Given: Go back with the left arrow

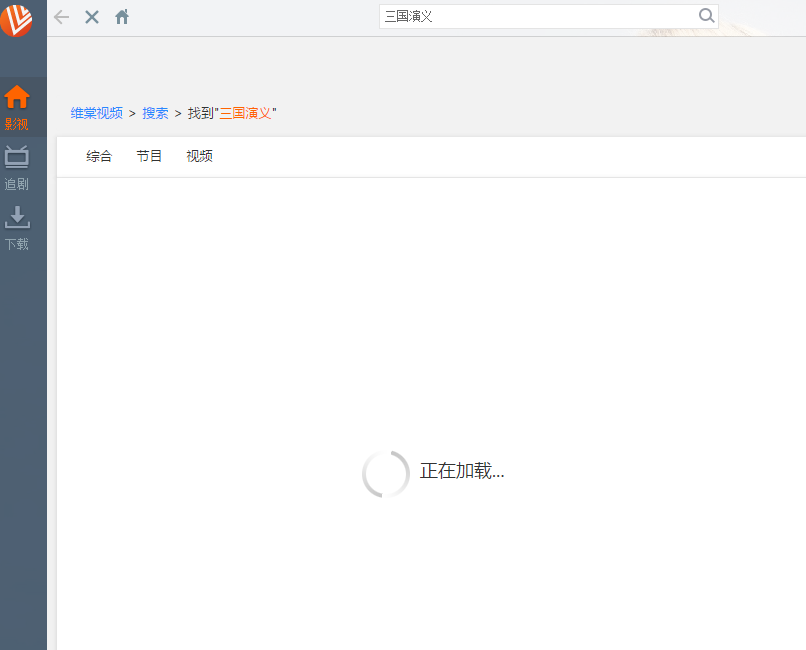Looking at the screenshot, I should pos(61,17).
